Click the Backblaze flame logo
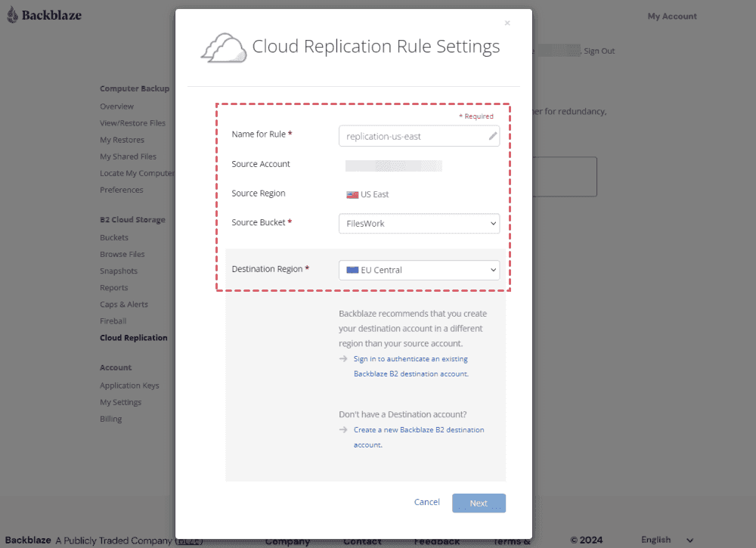The width and height of the screenshot is (756, 548). coord(13,15)
